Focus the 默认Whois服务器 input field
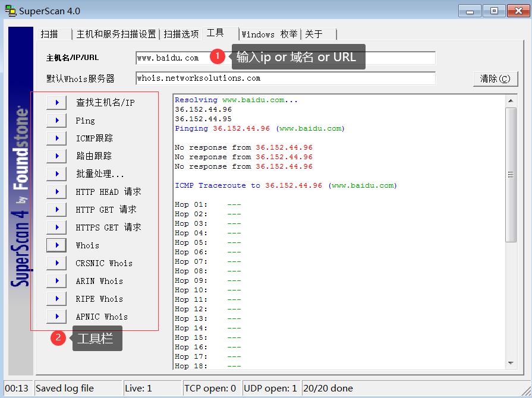This screenshot has height=398, width=532. coord(285,78)
